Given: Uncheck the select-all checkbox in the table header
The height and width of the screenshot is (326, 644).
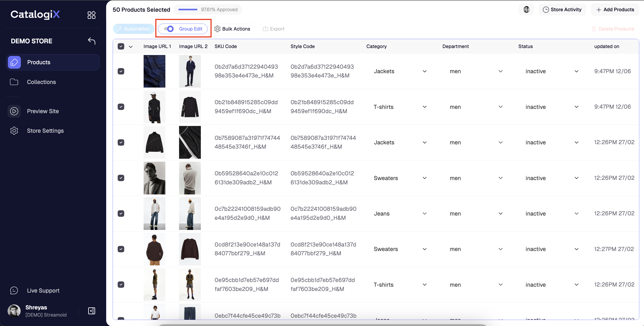Looking at the screenshot, I should [121, 46].
